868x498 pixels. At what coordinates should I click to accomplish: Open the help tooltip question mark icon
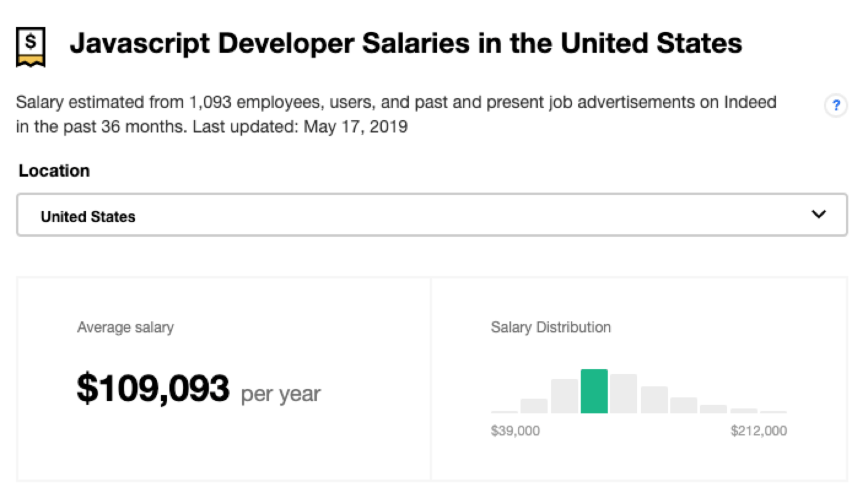[x=835, y=105]
